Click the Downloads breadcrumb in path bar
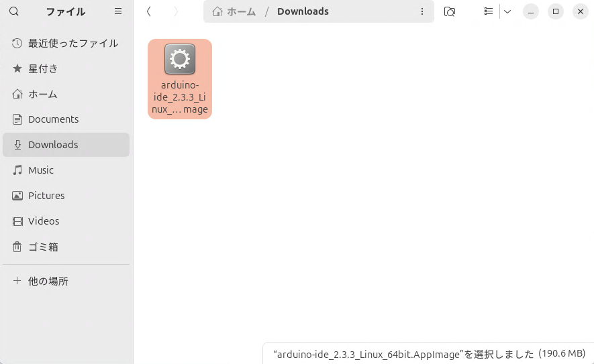 click(303, 11)
